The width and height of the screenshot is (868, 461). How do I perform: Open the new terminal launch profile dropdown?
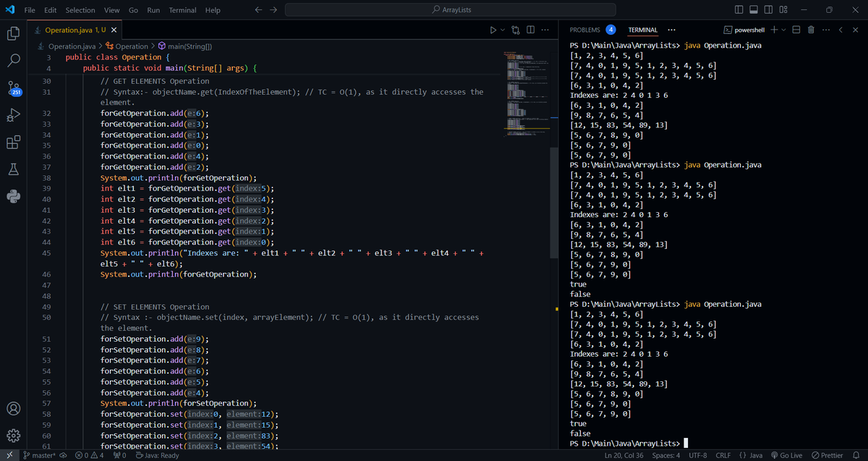pyautogui.click(x=783, y=30)
